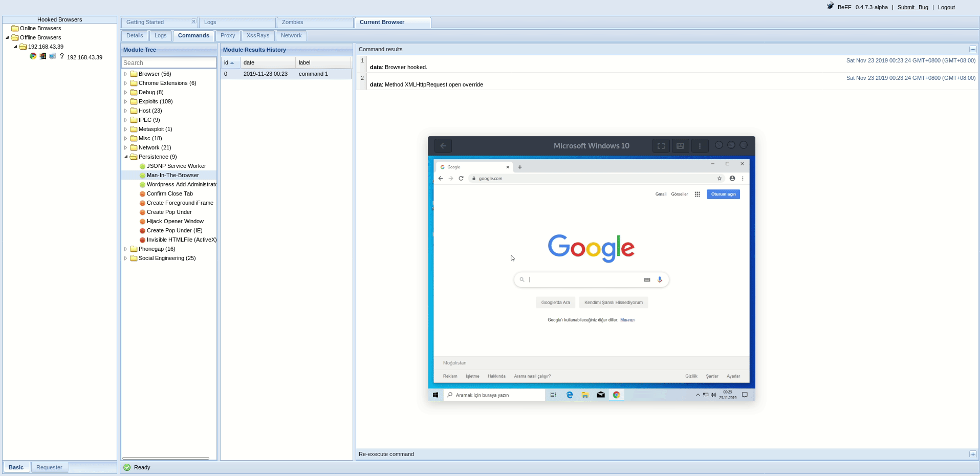
Task: Expand the Social Engineering (25) folder
Action: (x=125, y=258)
